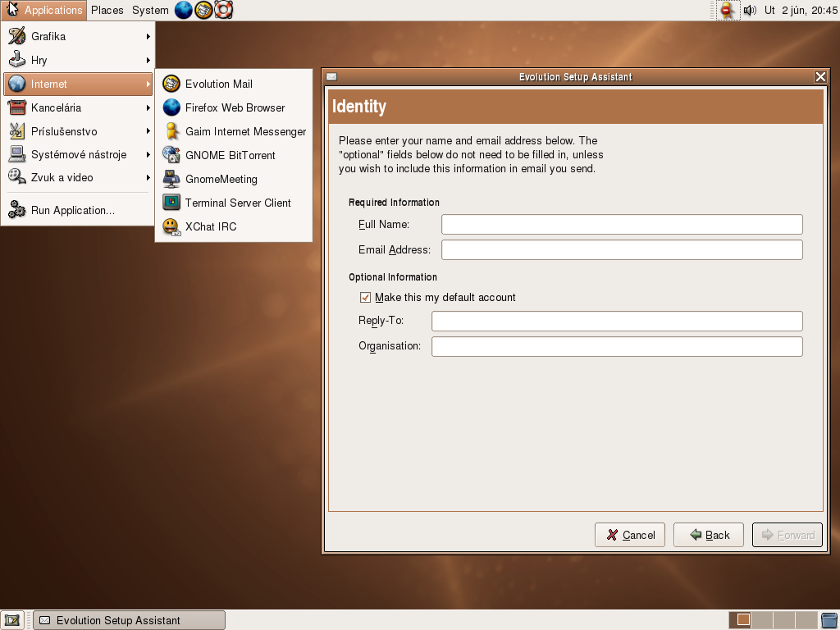Expand the Zvuk a video submenu arrow

(148, 177)
